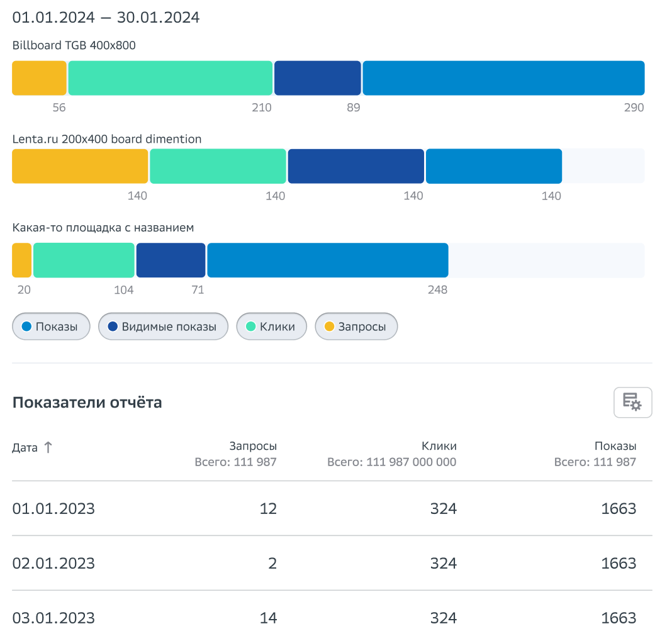Click light blue segment of Какая-то площадка bar
Image resolution: width=672 pixels, height=636 pixels.
point(327,260)
